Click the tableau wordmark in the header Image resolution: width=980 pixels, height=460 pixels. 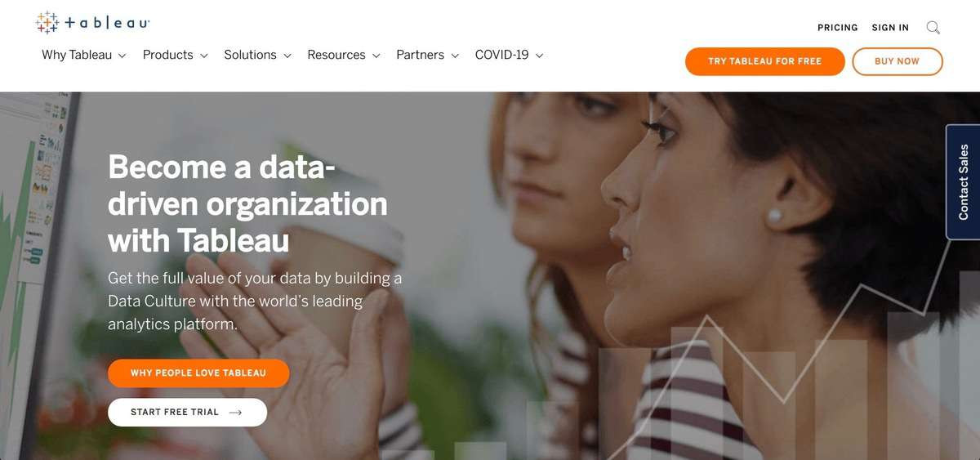[107, 24]
